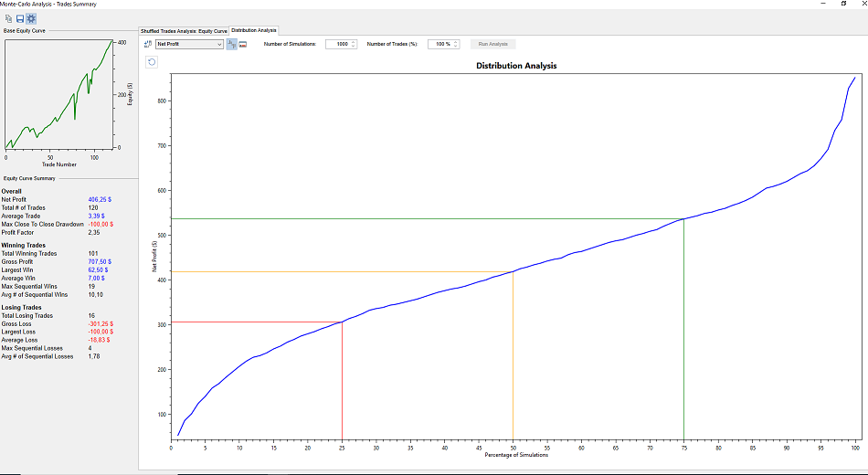Screen dimensions: 868x475
Task: Click the Number of Simulations input field
Action: tap(338, 44)
